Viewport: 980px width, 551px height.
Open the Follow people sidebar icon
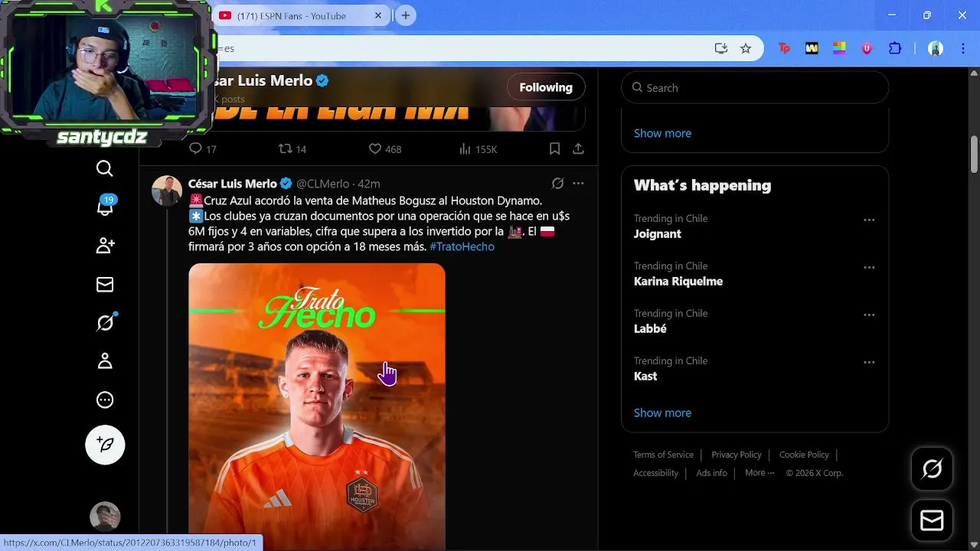click(x=105, y=246)
